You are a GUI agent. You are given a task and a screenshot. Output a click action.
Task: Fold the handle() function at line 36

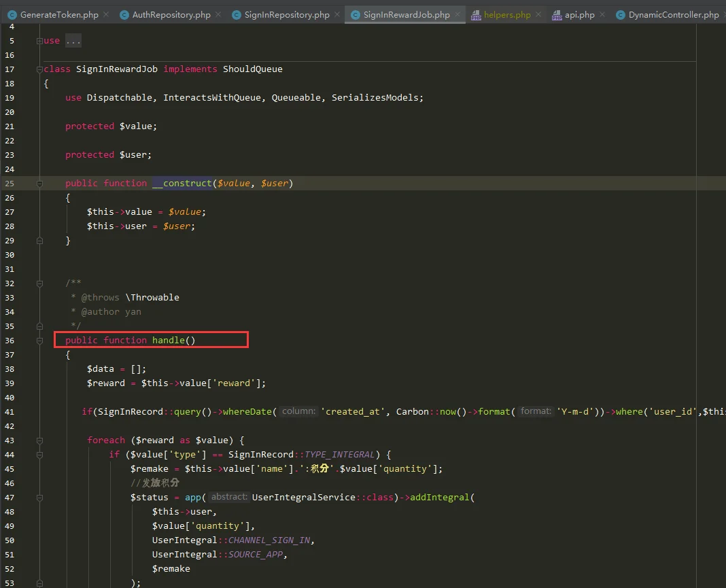point(39,341)
